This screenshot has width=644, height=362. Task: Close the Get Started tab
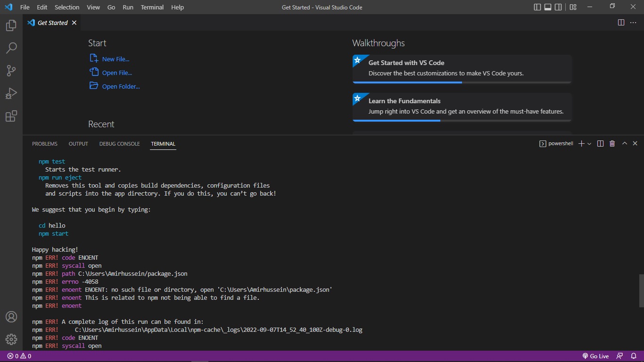[74, 23]
